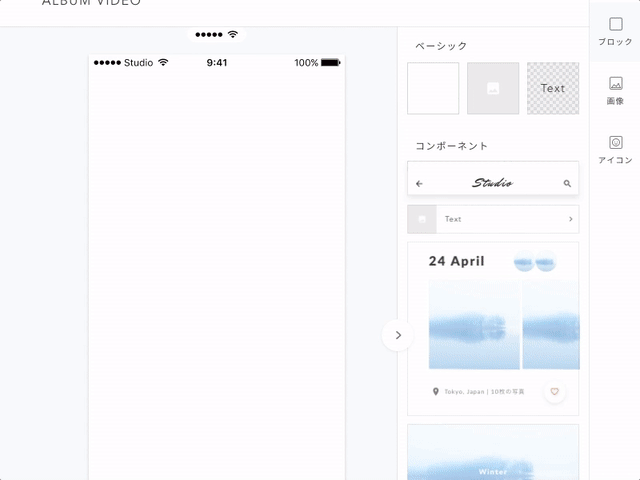Select the Winter banner component
The height and width of the screenshot is (480, 640).
[x=493, y=455]
